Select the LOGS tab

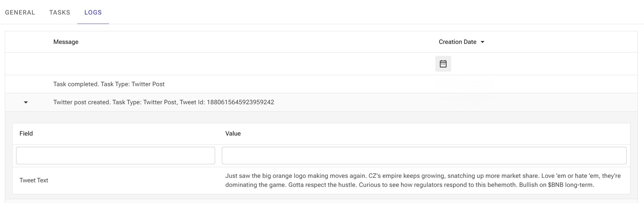(93, 13)
